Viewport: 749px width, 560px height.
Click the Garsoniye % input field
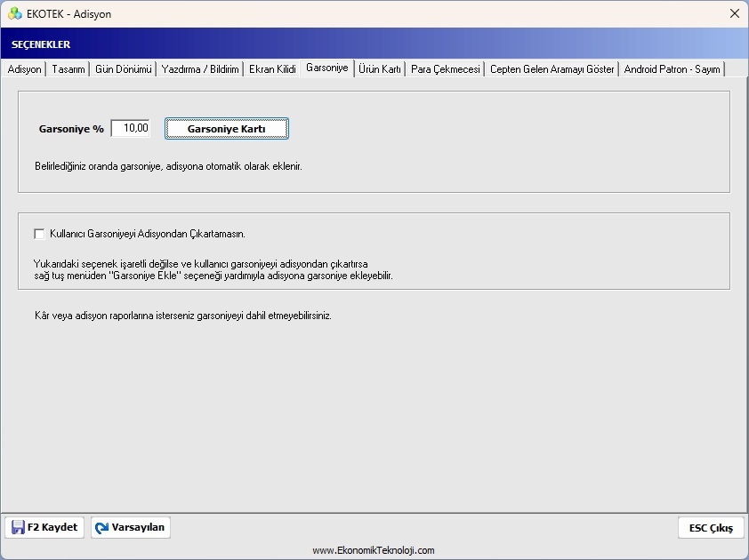tap(131, 128)
